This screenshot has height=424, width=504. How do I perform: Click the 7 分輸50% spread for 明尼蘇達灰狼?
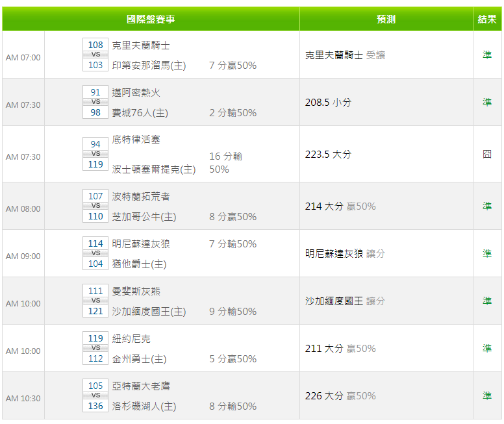click(233, 244)
